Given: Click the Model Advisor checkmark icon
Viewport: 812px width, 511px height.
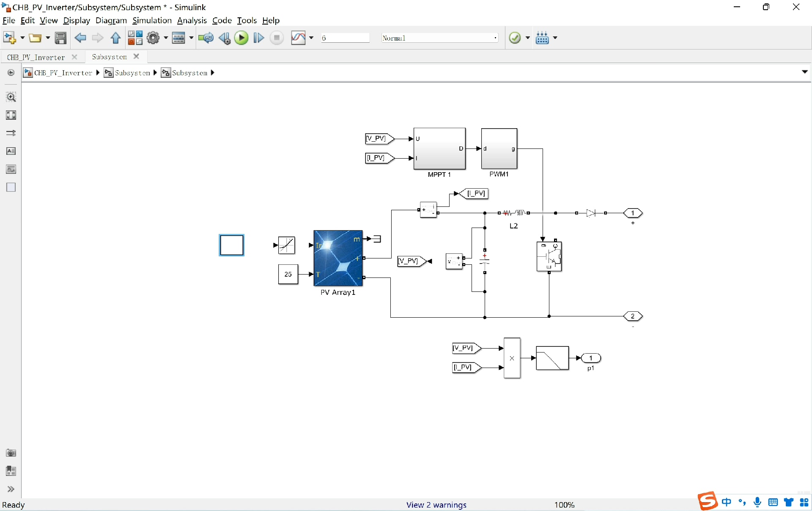Looking at the screenshot, I should (515, 38).
